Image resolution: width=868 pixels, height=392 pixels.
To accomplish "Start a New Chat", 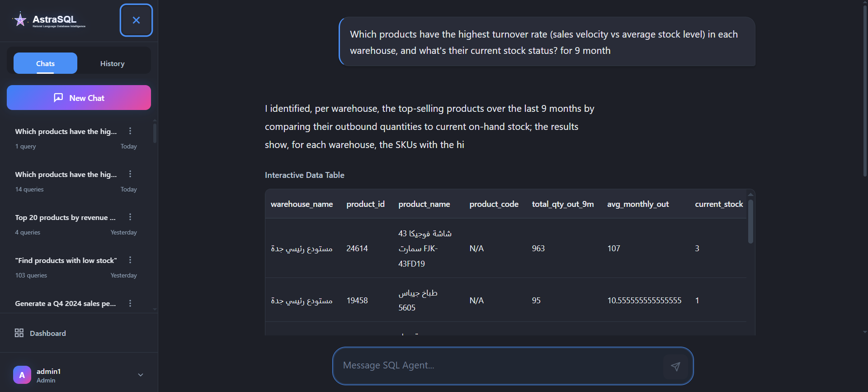I will 78,97.
